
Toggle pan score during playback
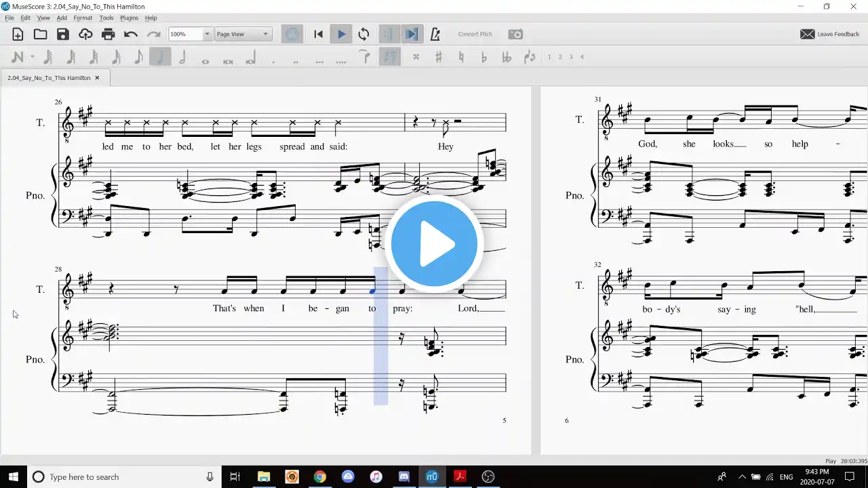coord(412,34)
